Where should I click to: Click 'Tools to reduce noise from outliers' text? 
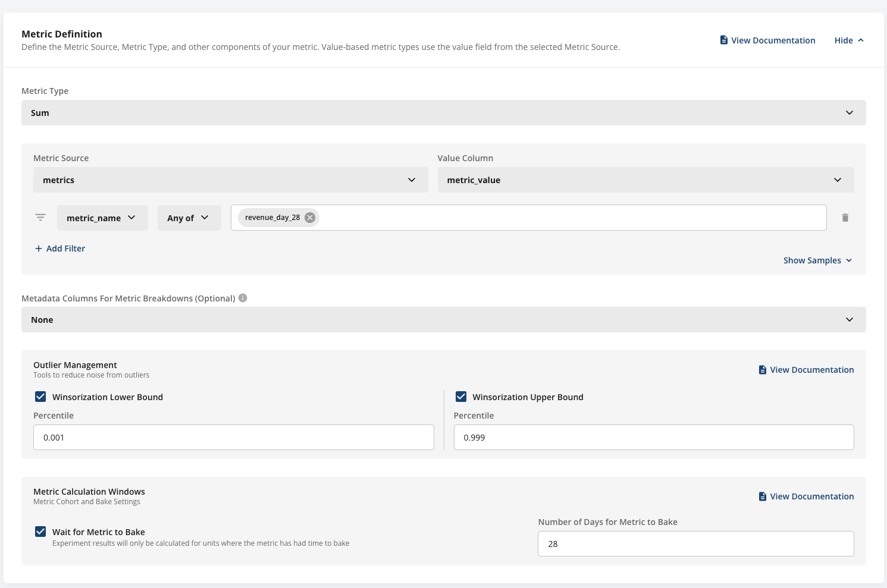pyautogui.click(x=91, y=375)
